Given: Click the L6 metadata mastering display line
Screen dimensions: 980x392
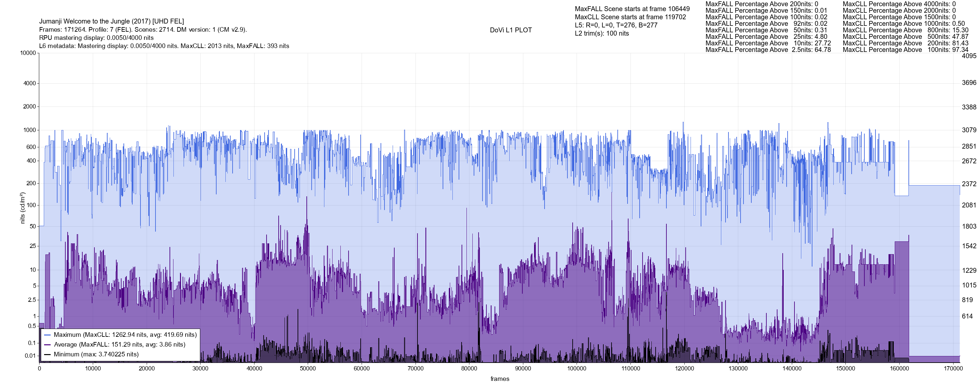Looking at the screenshot, I should pos(164,46).
